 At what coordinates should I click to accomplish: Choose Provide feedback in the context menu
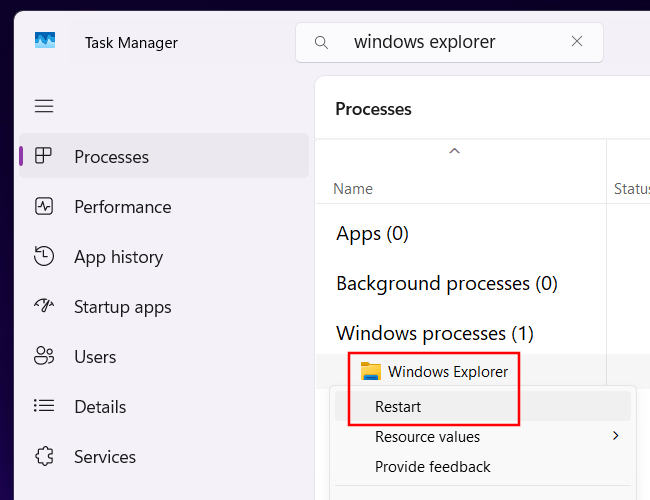point(483,467)
